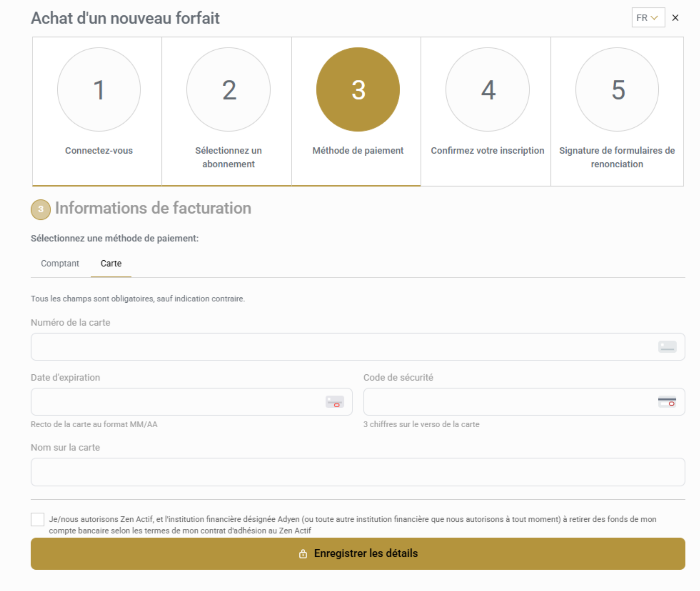This screenshot has width=700, height=591.
Task: Click the Enregistrer les détails button
Action: (x=358, y=554)
